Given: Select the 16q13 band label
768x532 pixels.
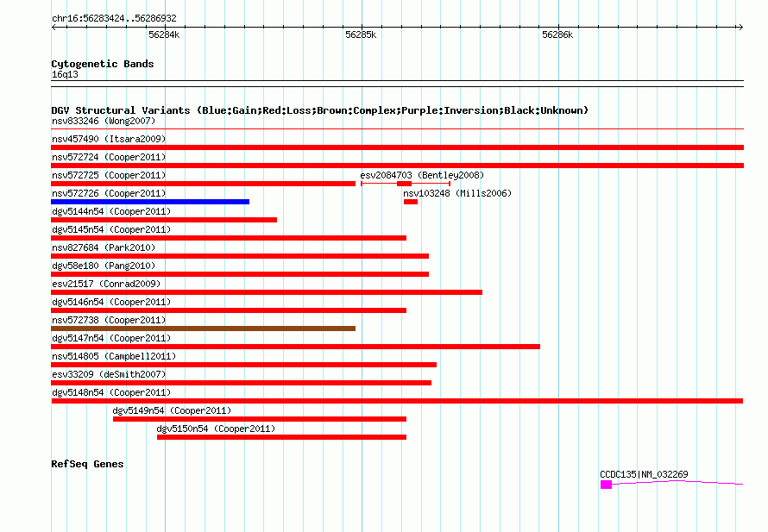Looking at the screenshot, I should (x=65, y=74).
